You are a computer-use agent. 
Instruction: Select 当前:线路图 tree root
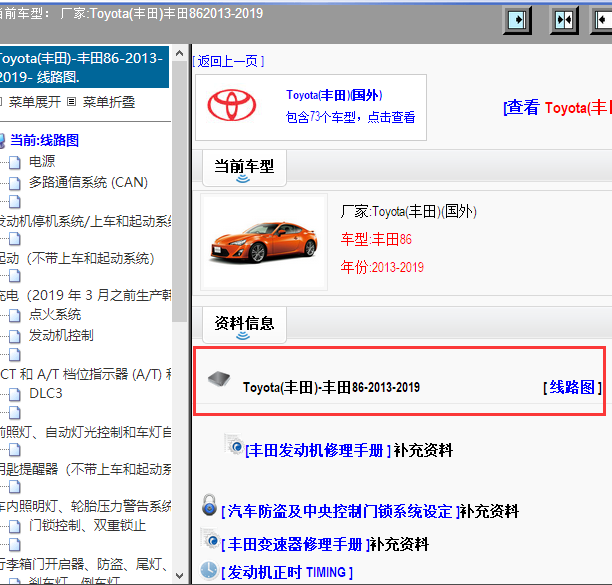tap(44, 140)
